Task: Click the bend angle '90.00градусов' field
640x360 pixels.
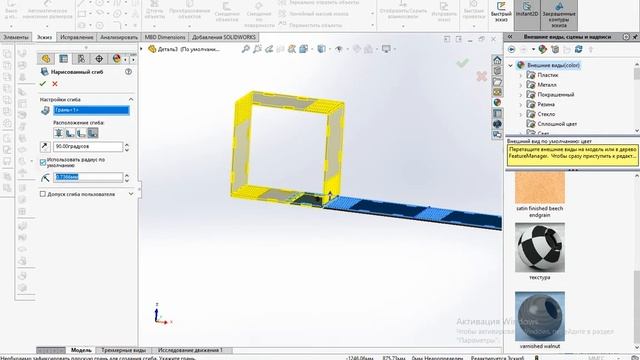Action: (88, 147)
